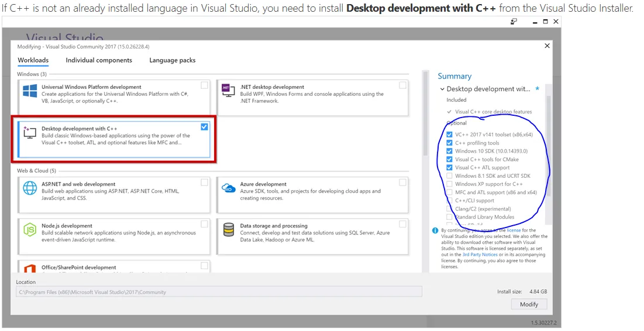Switch to the Workloads tab
This screenshot has width=644, height=331.
click(x=33, y=60)
